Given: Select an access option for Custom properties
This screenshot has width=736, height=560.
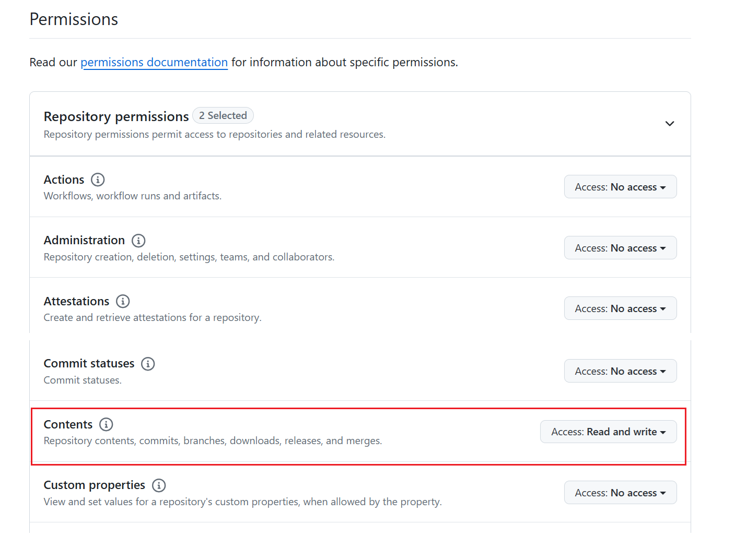Looking at the screenshot, I should point(620,492).
